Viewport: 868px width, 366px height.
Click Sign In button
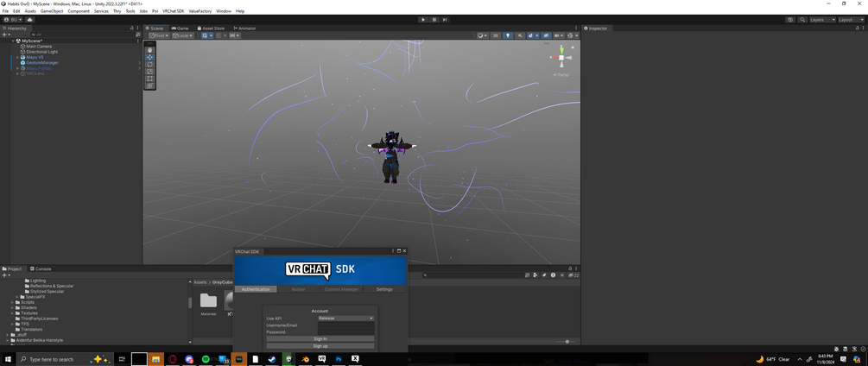(x=320, y=339)
